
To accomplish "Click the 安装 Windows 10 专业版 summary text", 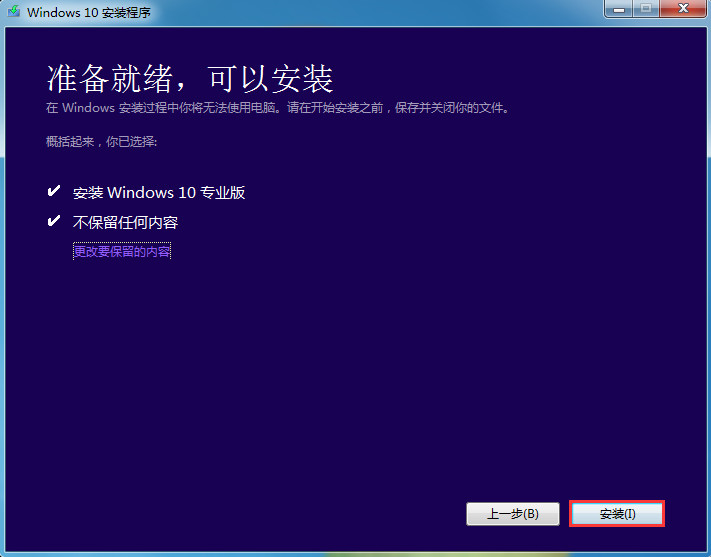I will [159, 193].
